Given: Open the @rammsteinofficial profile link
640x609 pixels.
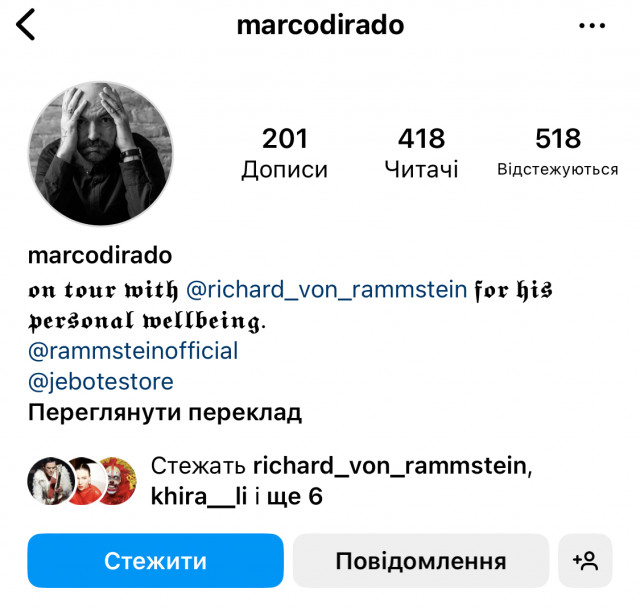Looking at the screenshot, I should [x=133, y=351].
